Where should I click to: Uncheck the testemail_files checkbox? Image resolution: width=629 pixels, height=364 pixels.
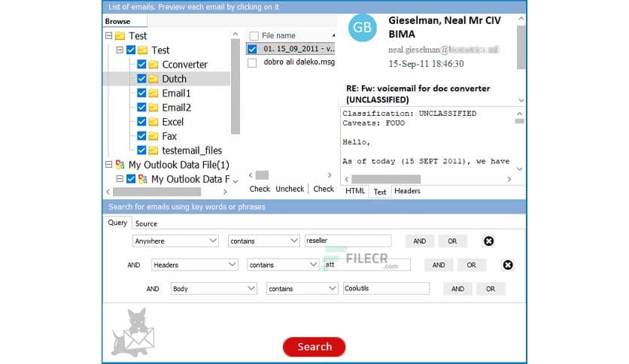click(x=141, y=150)
